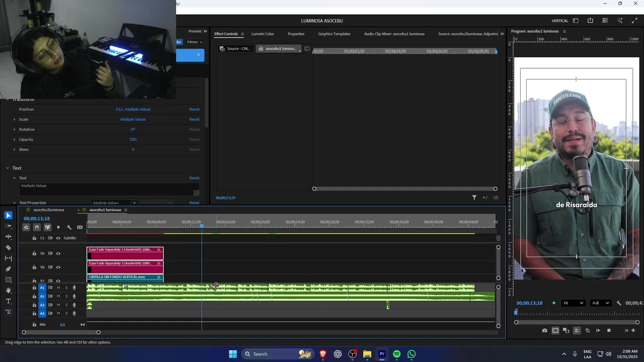Open the Windows Start menu

pyautogui.click(x=233, y=354)
